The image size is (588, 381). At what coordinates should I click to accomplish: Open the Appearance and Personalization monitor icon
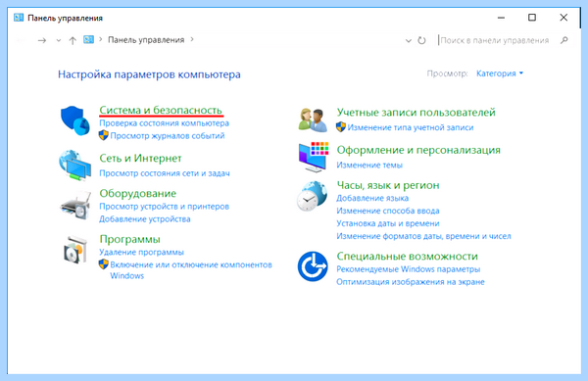pyautogui.click(x=314, y=157)
